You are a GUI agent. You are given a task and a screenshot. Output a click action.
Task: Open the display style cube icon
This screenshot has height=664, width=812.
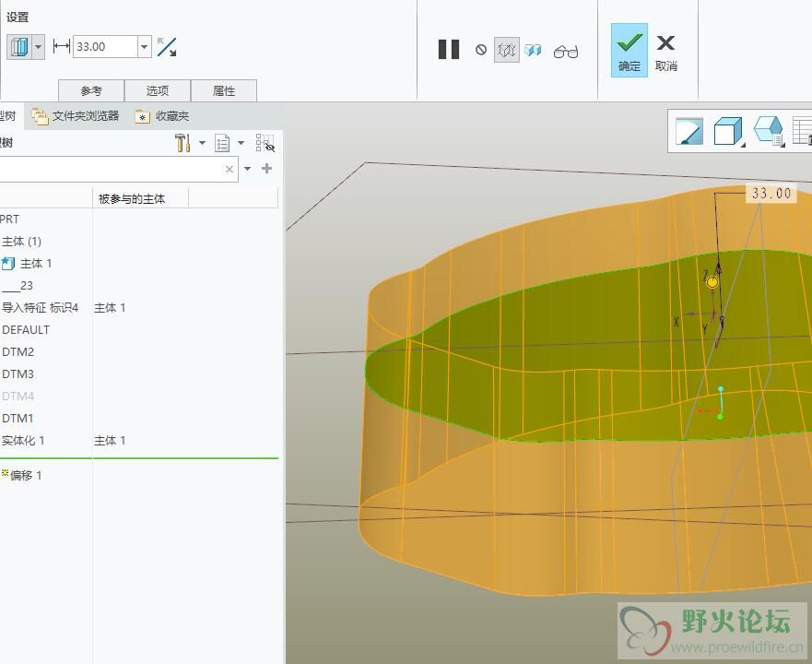[x=727, y=131]
